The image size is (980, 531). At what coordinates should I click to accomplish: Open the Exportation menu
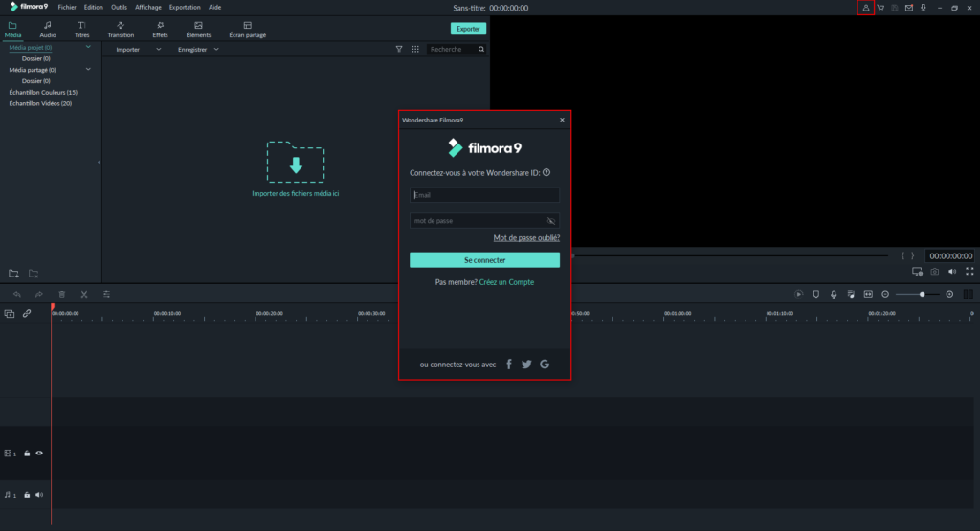point(185,8)
